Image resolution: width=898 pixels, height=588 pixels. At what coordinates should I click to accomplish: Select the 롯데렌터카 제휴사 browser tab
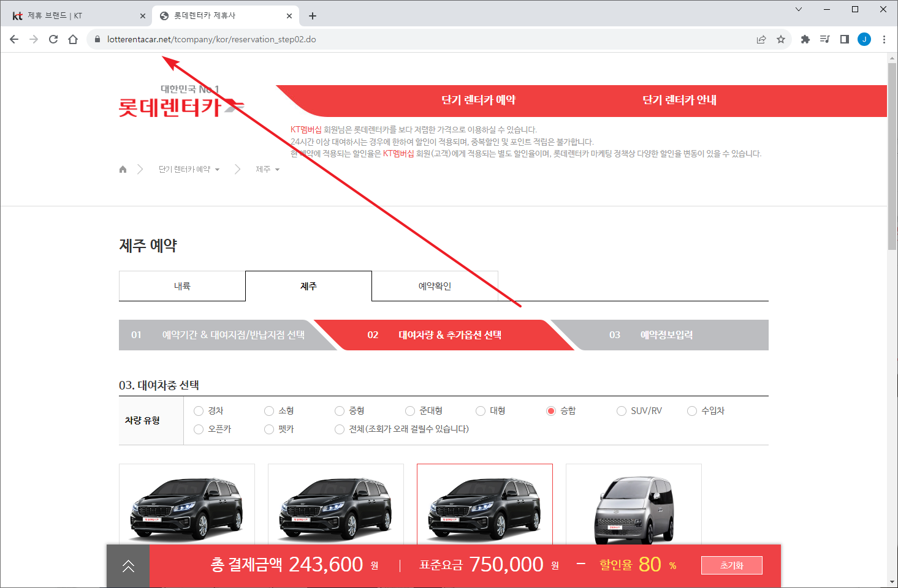(226, 16)
